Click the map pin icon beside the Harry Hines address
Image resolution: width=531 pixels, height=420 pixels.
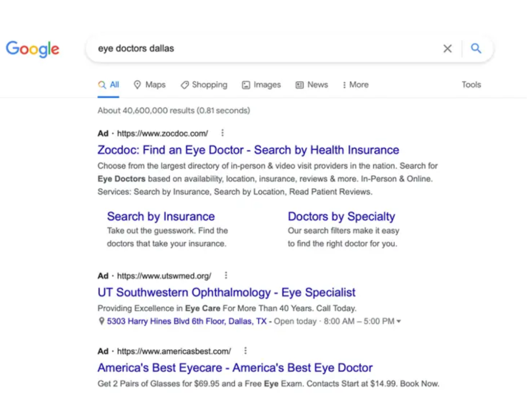[101, 321]
